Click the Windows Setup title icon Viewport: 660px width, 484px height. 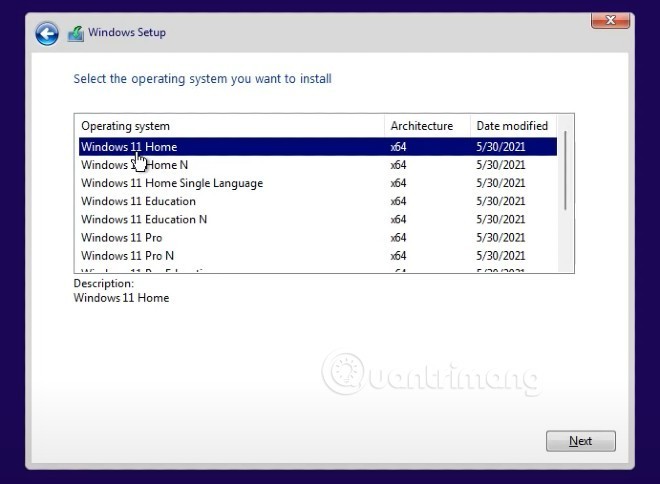tap(76, 34)
